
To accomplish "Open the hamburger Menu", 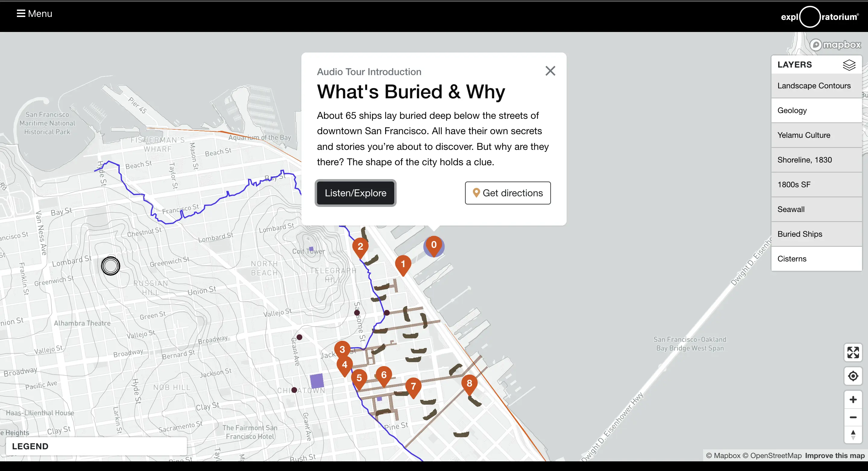I will click(x=34, y=14).
